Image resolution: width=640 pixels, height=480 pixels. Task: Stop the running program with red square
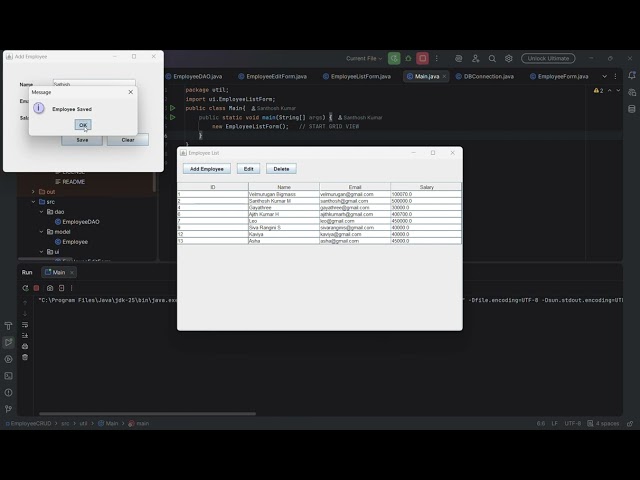(422, 58)
